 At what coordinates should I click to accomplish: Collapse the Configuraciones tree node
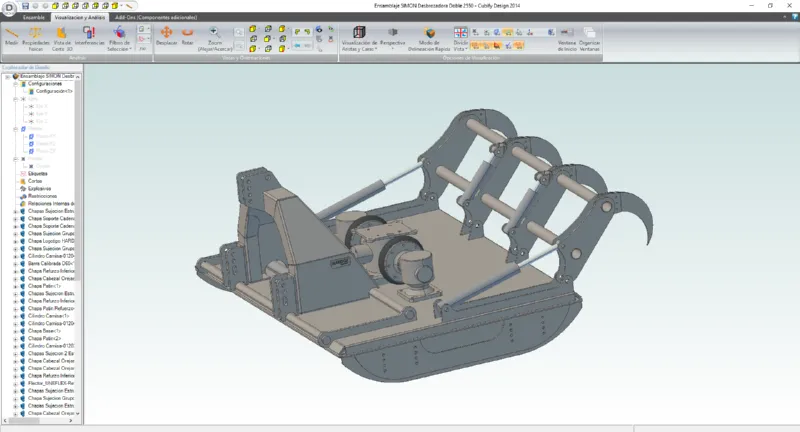[17, 84]
